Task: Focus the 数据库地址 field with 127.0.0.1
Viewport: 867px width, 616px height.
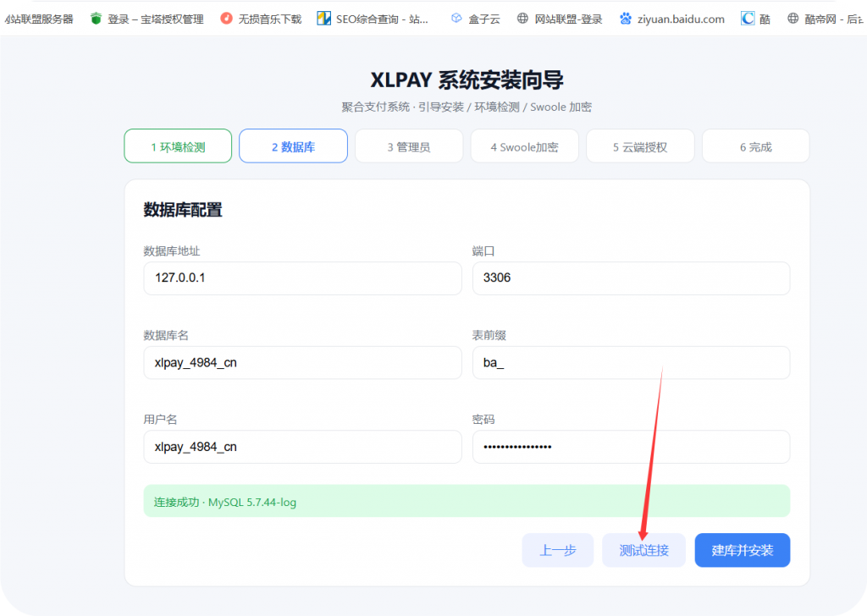Action: [x=302, y=278]
